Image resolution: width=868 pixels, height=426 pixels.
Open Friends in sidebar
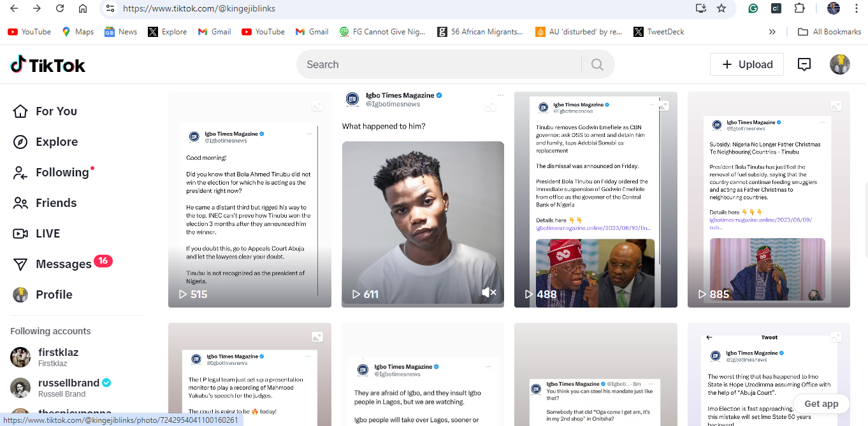pos(45,203)
